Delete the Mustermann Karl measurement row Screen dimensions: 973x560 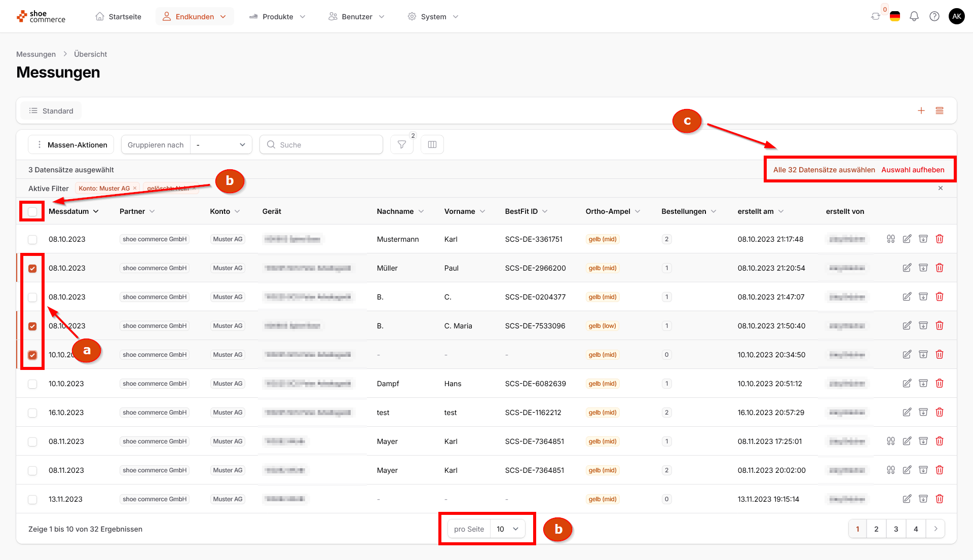[x=940, y=239]
